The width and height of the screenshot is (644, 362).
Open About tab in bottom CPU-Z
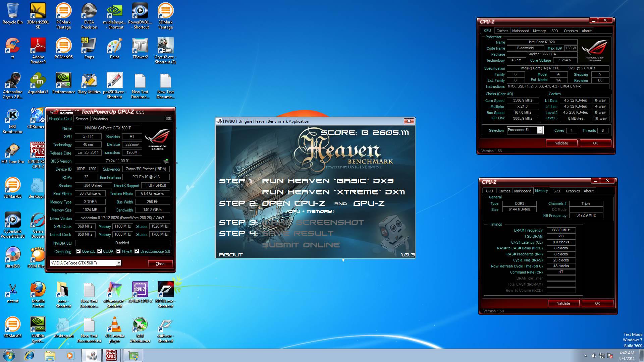pos(589,191)
